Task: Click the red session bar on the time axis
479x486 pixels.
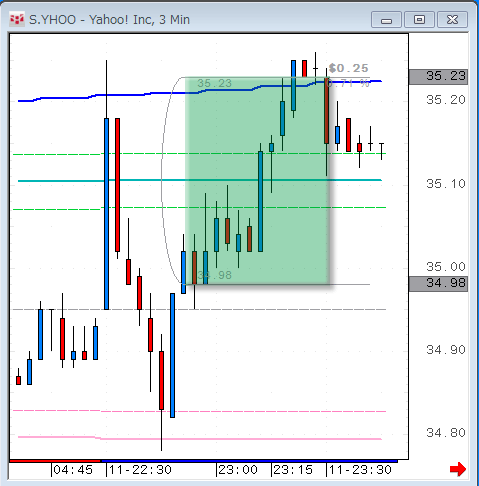Action: pyautogui.click(x=55, y=461)
